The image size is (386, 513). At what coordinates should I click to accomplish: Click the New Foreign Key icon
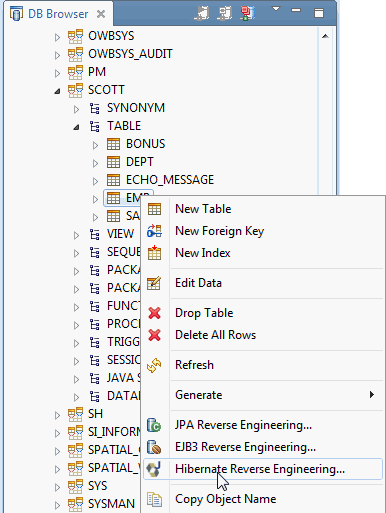pos(154,231)
